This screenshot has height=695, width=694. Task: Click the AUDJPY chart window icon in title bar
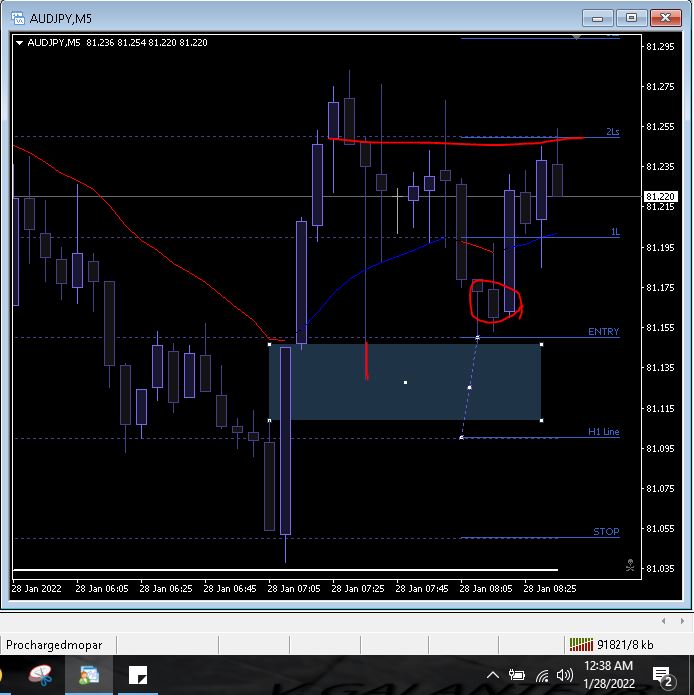pos(18,18)
